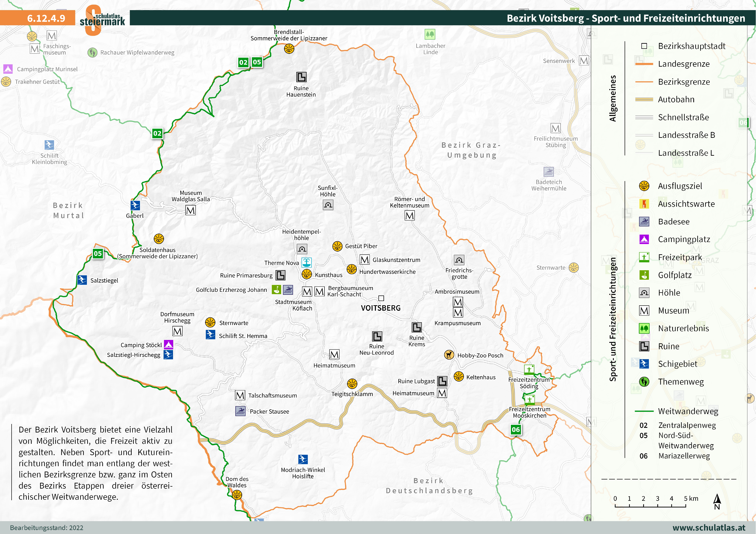Click the Voitsberg district capital square marker
Viewport: 756px width, 534px height.
tap(381, 298)
